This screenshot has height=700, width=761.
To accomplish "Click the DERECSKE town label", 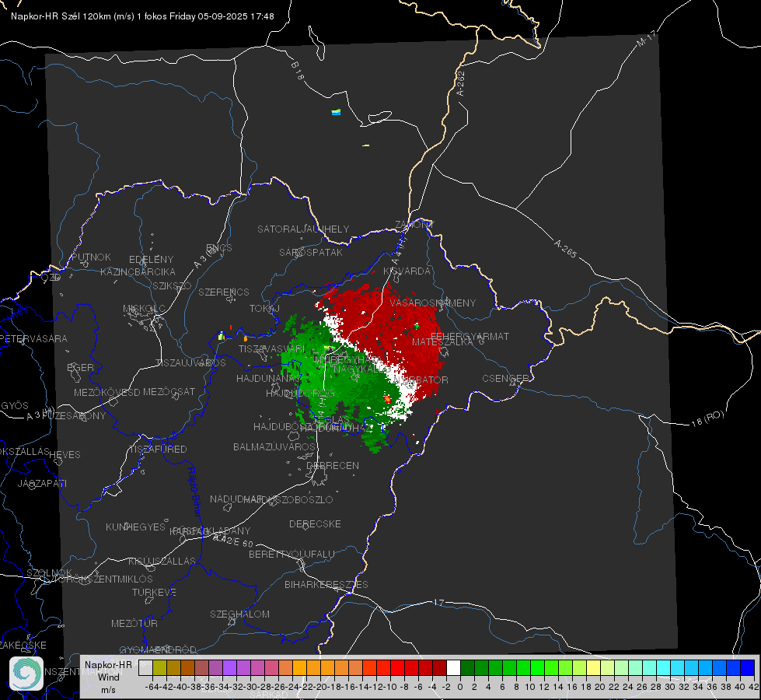I will (315, 524).
